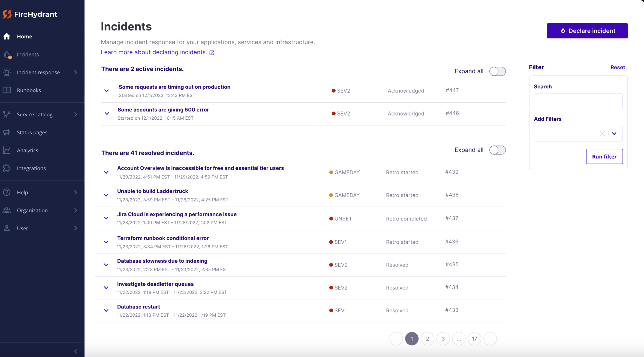Image resolution: width=644 pixels, height=357 pixels.
Task: Click current pagination page 1
Action: click(412, 339)
